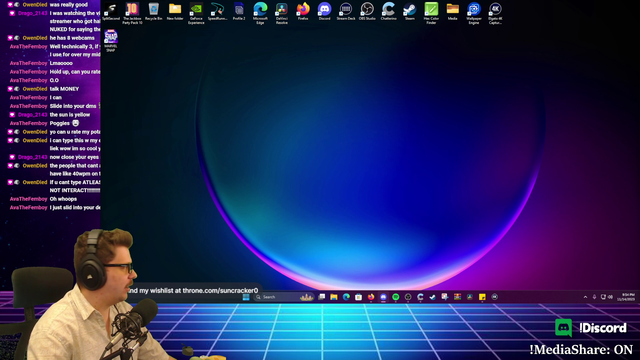Launch MARVEL SNAP from the desktop

coord(111,41)
